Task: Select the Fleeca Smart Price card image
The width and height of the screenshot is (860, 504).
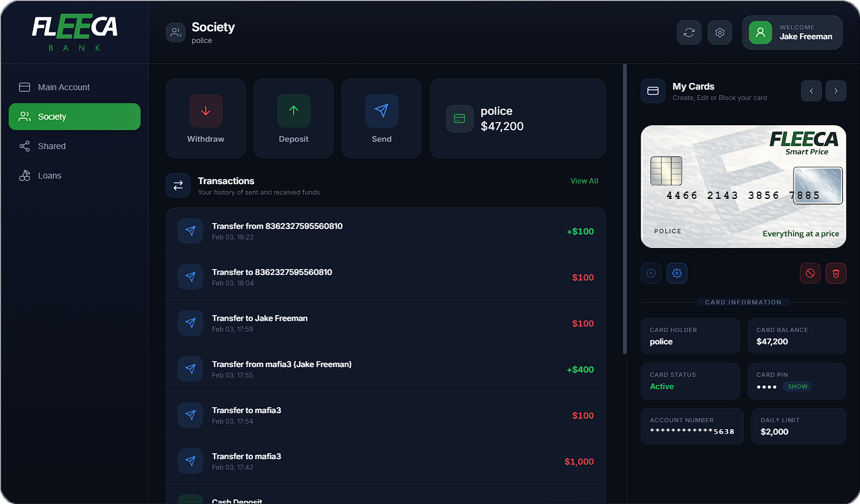Action: tap(743, 187)
